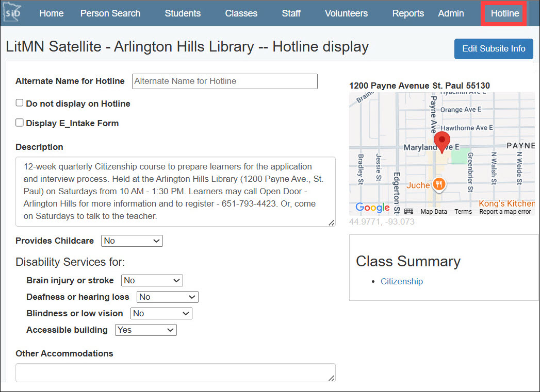Image resolution: width=540 pixels, height=392 pixels.
Task: Open the Deafness or hearing loss dropdown
Action: pyautogui.click(x=167, y=297)
